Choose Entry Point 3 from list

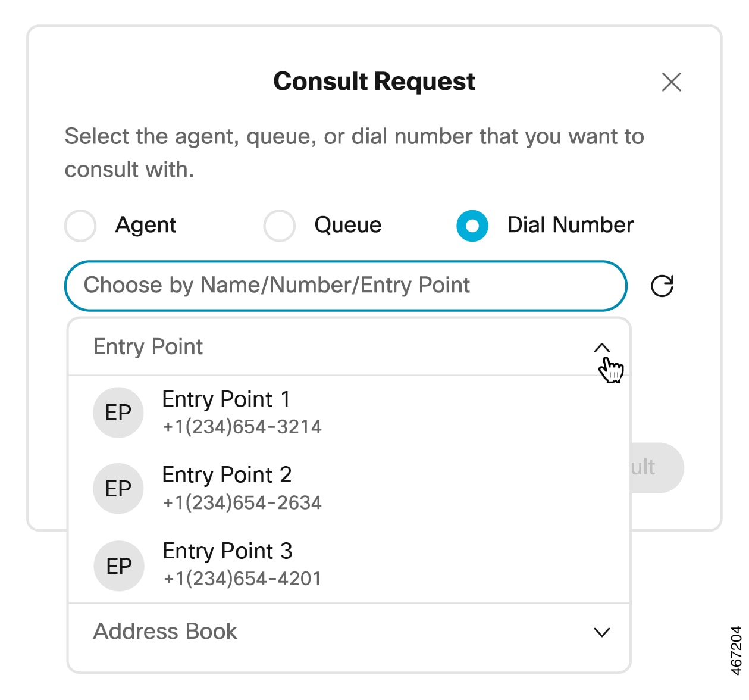[x=349, y=565]
